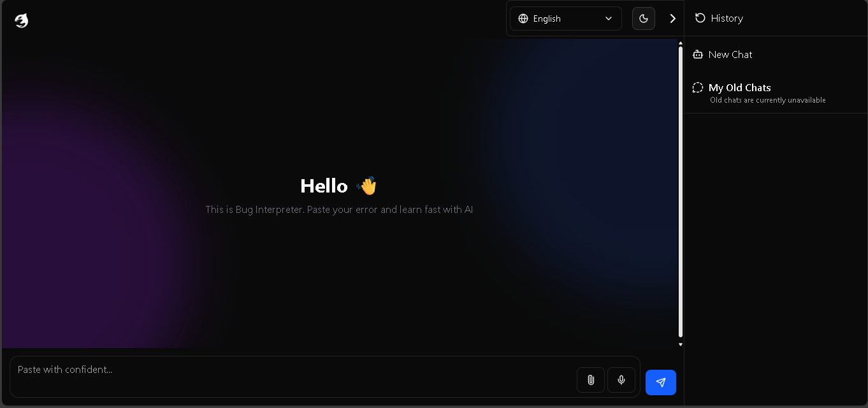This screenshot has width=868, height=408.
Task: Send message with the paper plane button
Action: point(661,382)
